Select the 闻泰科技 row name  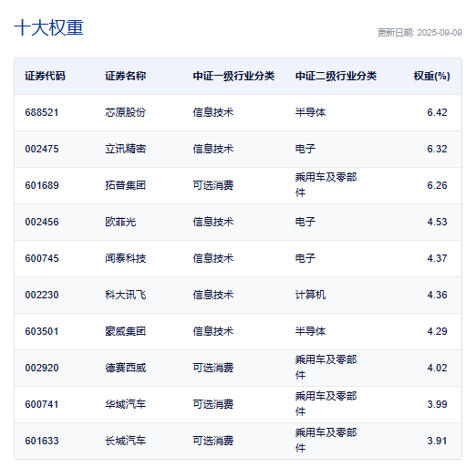coord(126,258)
